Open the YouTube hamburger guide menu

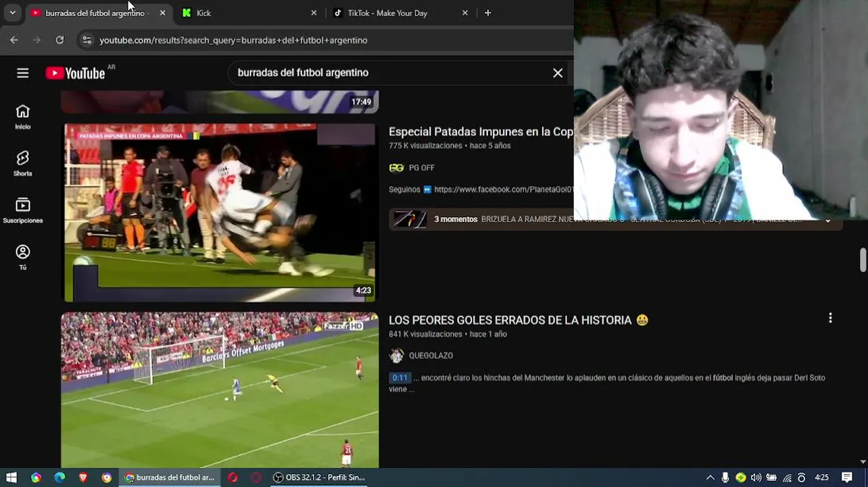(23, 73)
